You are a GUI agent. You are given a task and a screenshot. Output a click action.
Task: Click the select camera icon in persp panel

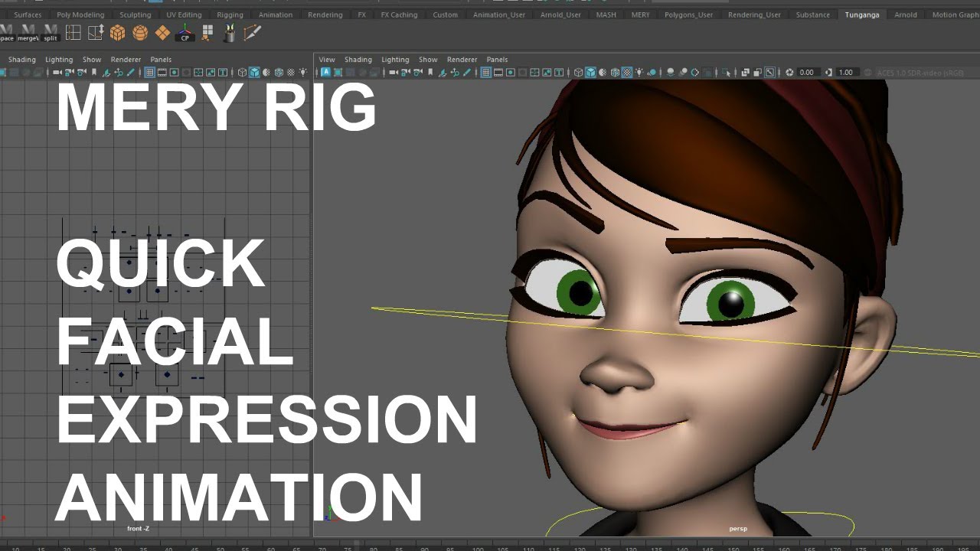tap(394, 73)
